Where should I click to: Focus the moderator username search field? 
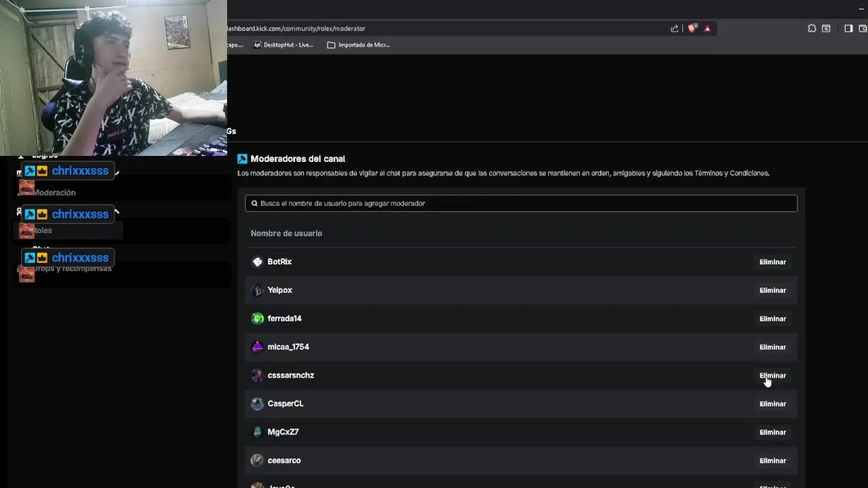521,203
